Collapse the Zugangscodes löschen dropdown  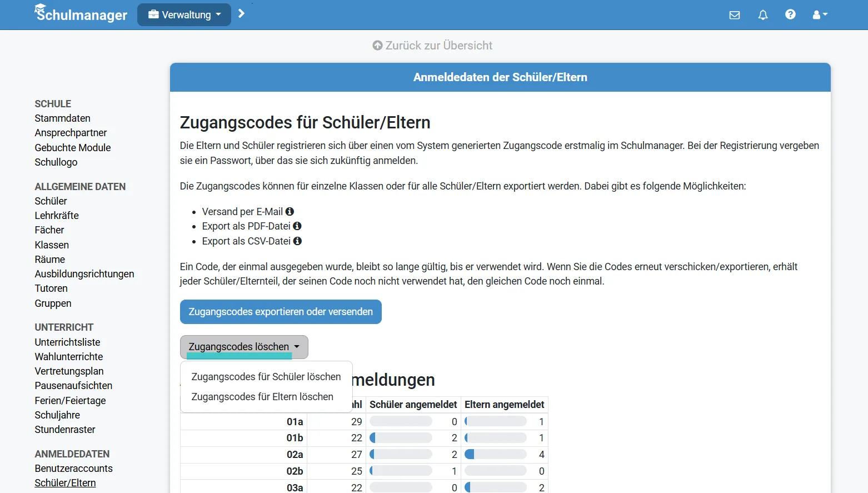tap(244, 347)
